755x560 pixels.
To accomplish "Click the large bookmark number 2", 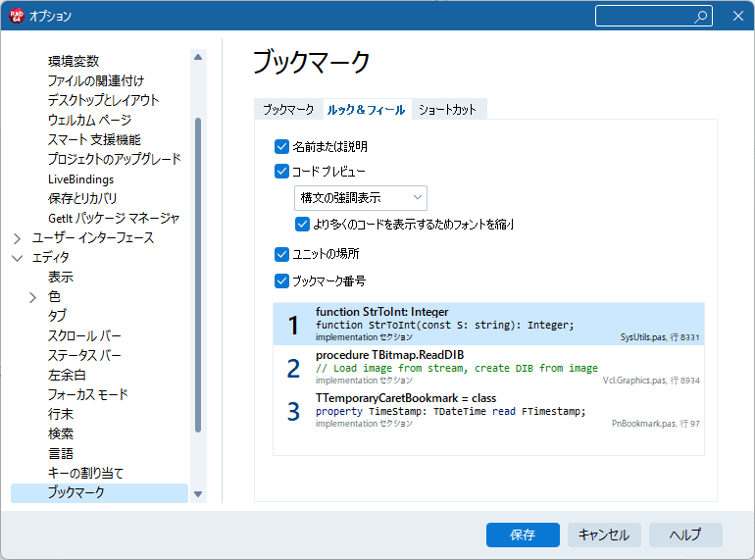I will click(x=293, y=369).
